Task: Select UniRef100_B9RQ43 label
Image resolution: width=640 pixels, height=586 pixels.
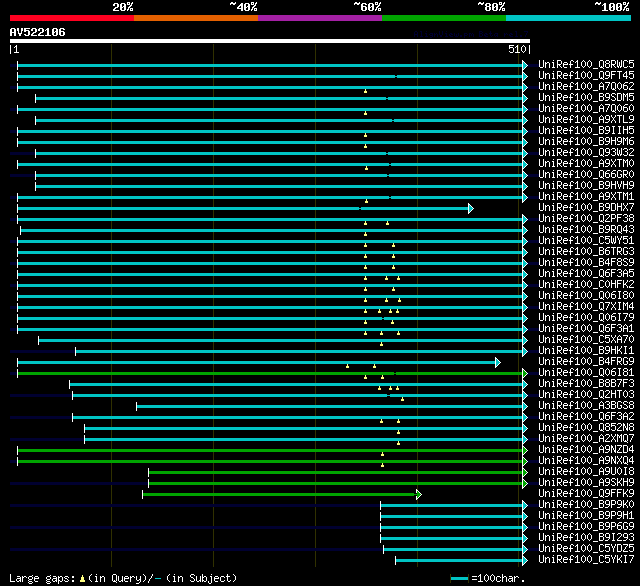Action: [586, 230]
